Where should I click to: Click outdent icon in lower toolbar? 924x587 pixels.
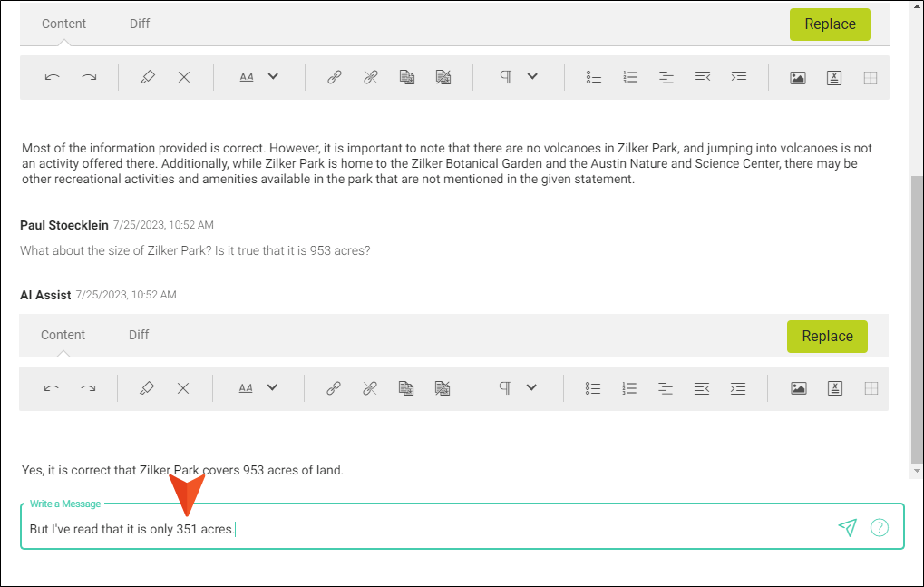pyautogui.click(x=702, y=388)
